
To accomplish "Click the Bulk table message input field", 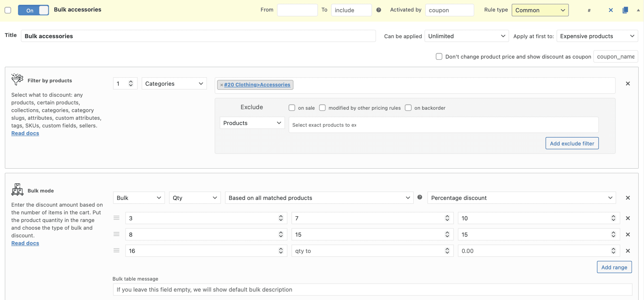I will point(372,289).
